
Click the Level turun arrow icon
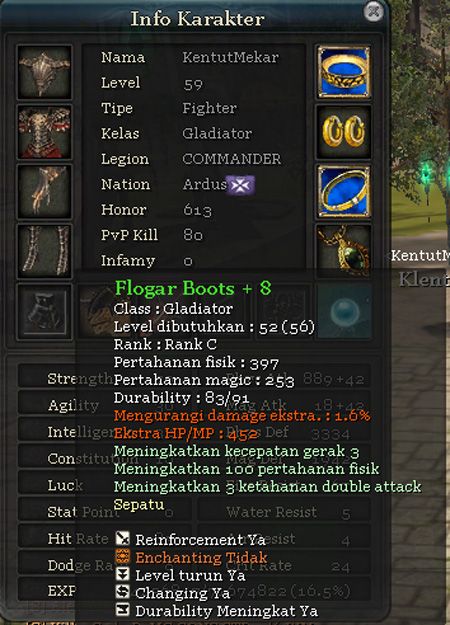click(122, 574)
